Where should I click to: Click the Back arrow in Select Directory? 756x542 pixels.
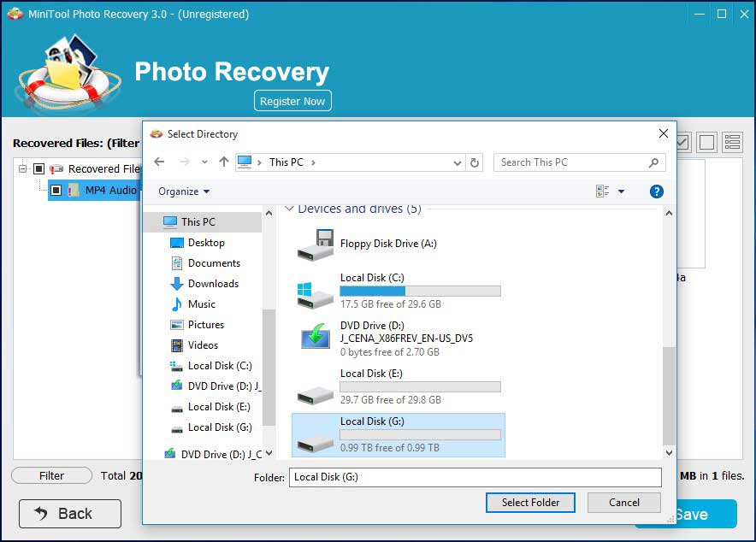[159, 162]
